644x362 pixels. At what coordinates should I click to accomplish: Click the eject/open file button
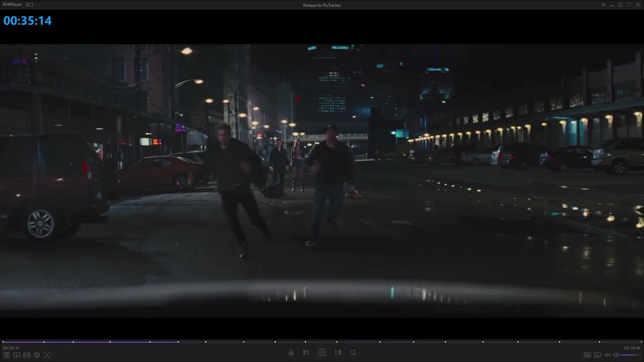291,352
